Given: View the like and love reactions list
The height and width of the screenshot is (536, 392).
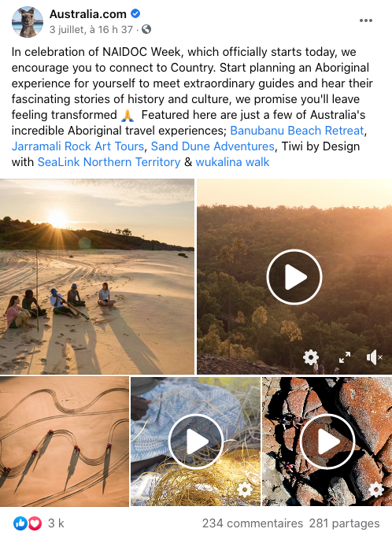Looking at the screenshot, I should click(39, 523).
